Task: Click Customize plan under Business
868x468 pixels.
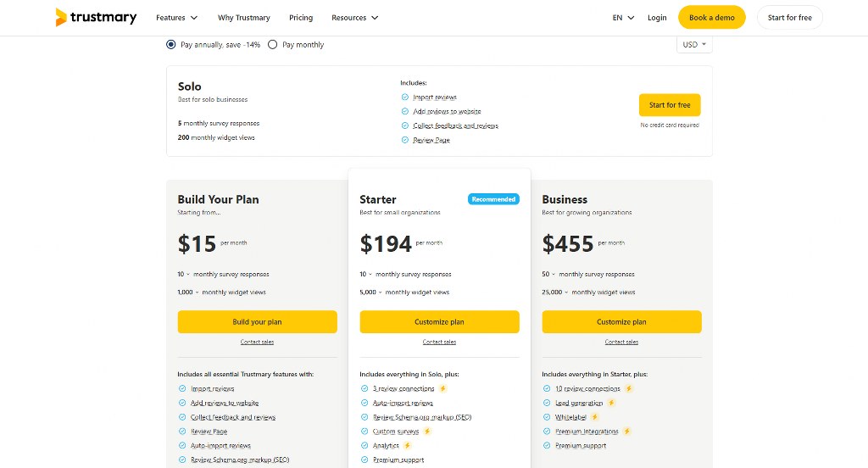Action: tap(621, 322)
